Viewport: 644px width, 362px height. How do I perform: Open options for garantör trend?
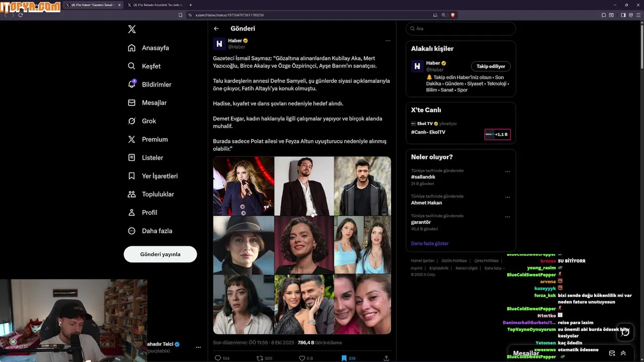coord(507,217)
